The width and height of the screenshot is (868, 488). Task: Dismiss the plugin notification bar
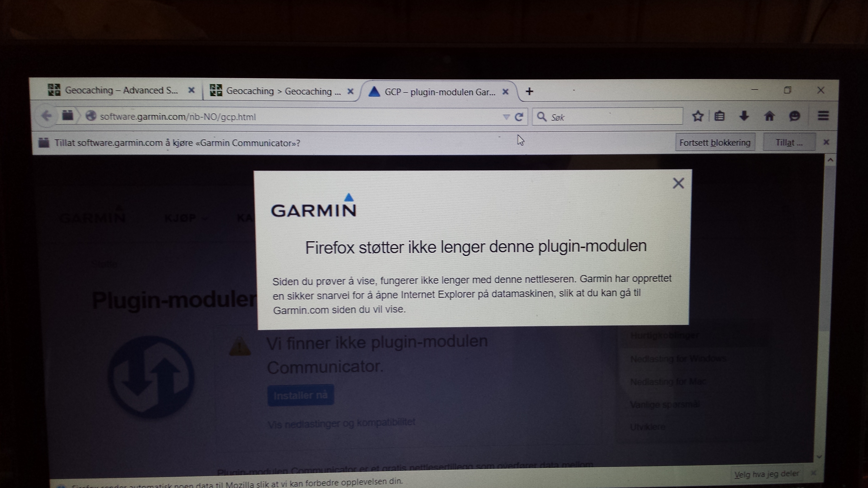[x=826, y=142]
